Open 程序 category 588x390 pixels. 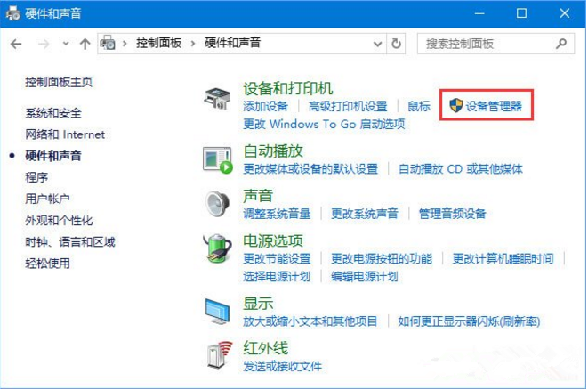(36, 177)
